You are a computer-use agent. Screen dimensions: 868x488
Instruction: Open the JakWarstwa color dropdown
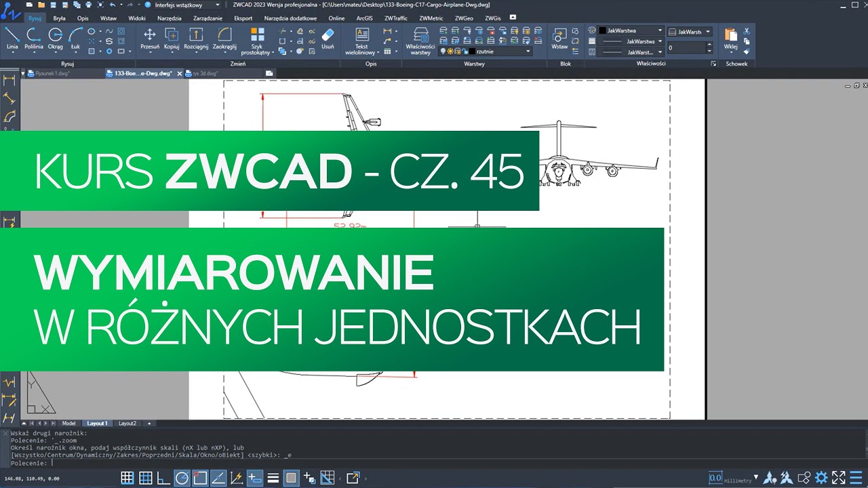click(631, 31)
